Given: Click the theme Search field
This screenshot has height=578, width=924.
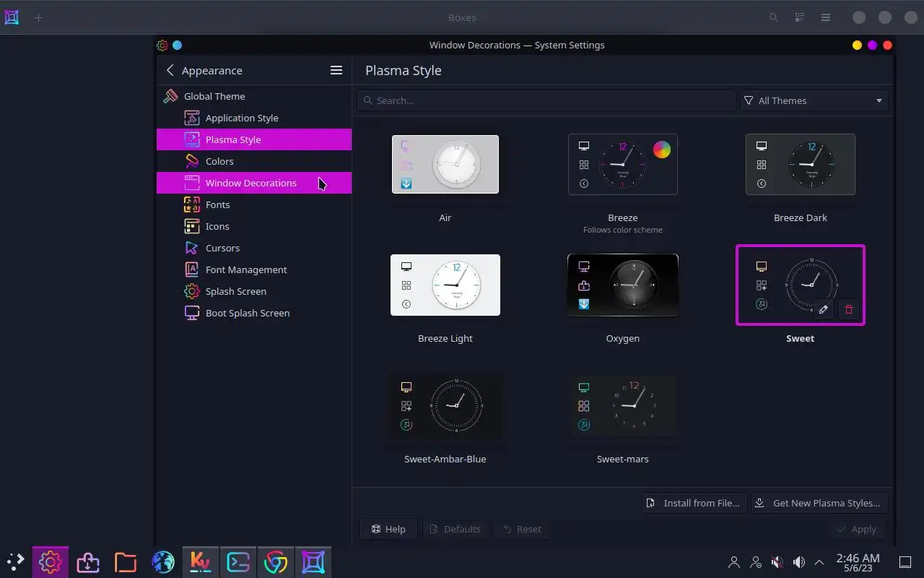Looking at the screenshot, I should coord(546,100).
